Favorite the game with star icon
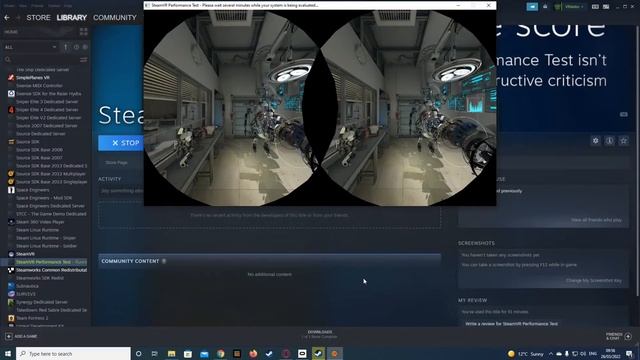640x360 pixels. click(624, 141)
